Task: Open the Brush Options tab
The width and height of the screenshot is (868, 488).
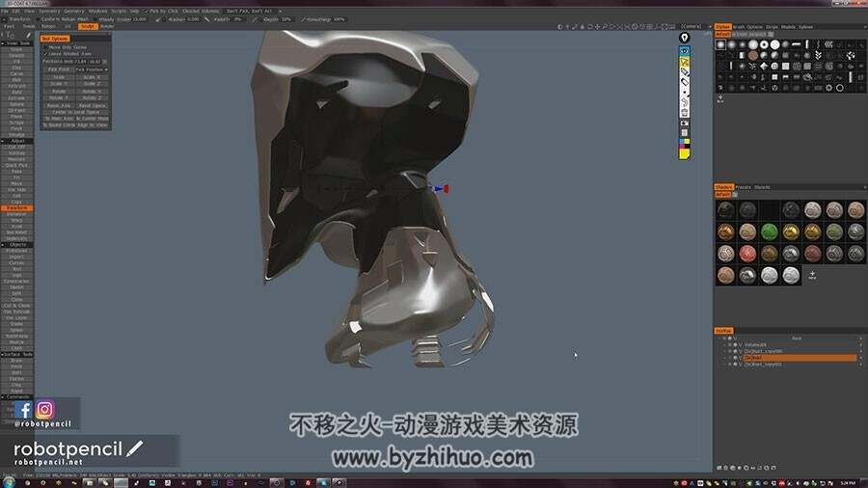Action: tap(747, 27)
